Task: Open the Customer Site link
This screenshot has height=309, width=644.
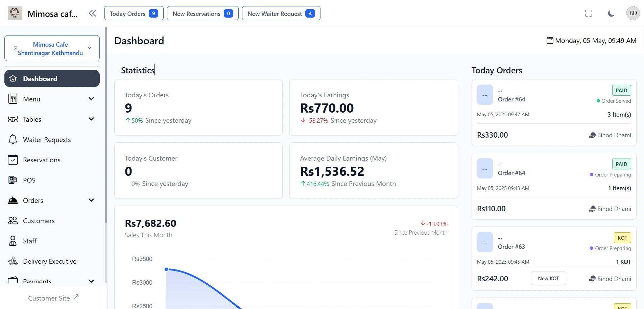Action: (x=53, y=298)
